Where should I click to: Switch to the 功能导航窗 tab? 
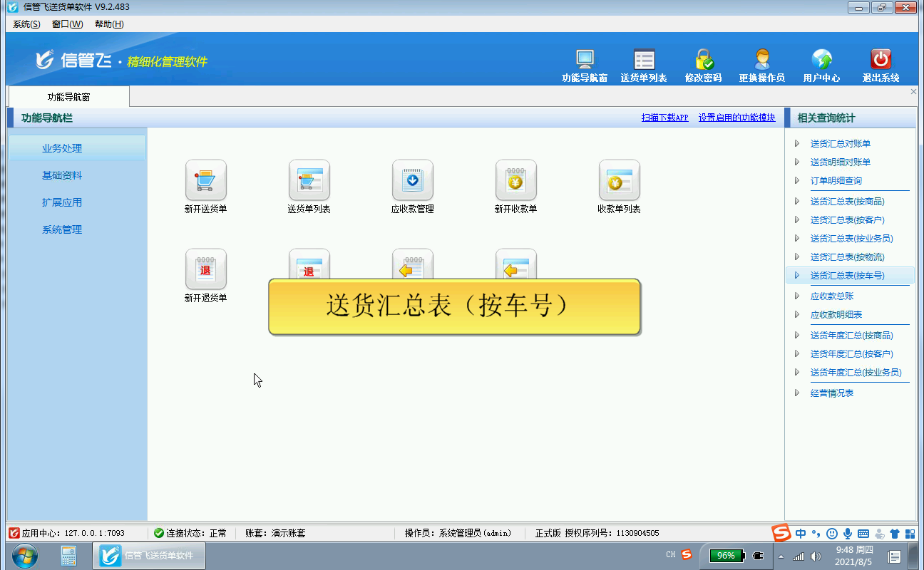[x=68, y=97]
